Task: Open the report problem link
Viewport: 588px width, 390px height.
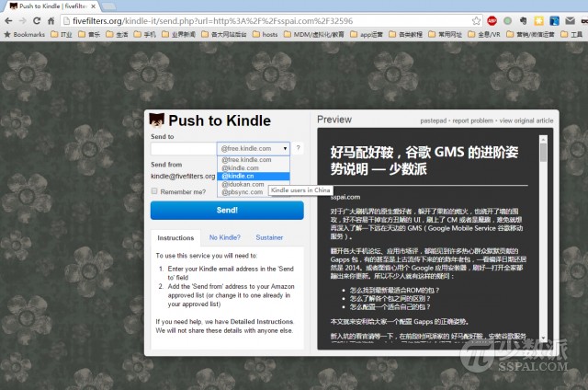Action: pos(472,120)
